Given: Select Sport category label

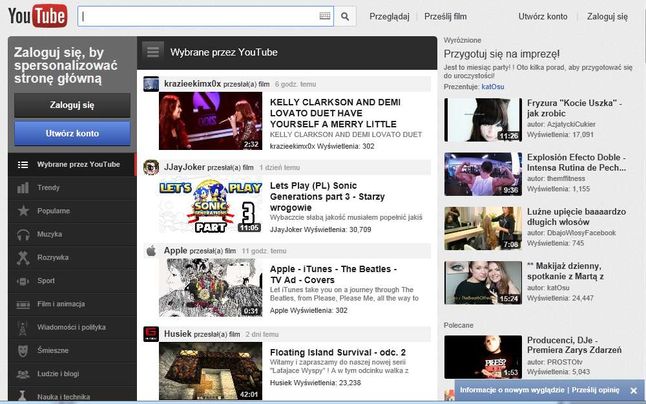Looking at the screenshot, I should click(x=46, y=280).
